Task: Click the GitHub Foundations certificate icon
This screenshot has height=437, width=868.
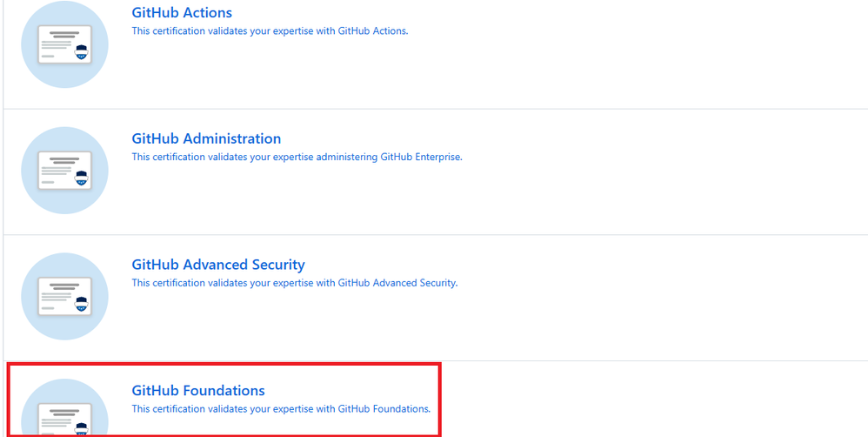Action: (x=64, y=411)
